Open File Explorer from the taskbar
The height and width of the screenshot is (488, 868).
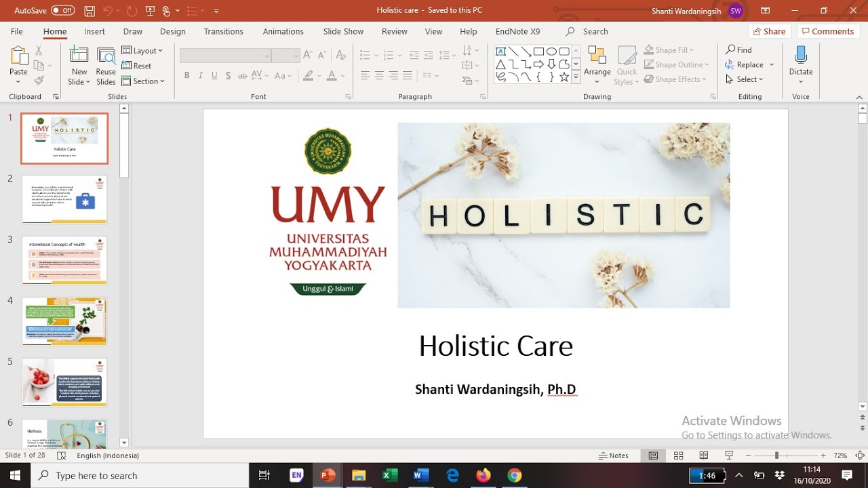pos(359,475)
